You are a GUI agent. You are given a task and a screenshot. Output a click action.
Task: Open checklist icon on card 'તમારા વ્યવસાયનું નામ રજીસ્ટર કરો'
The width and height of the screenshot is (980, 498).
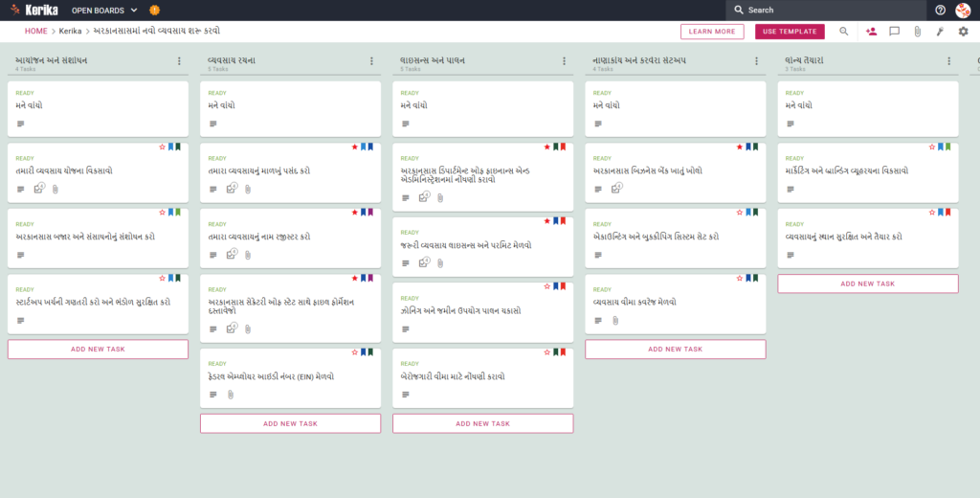pyautogui.click(x=232, y=254)
